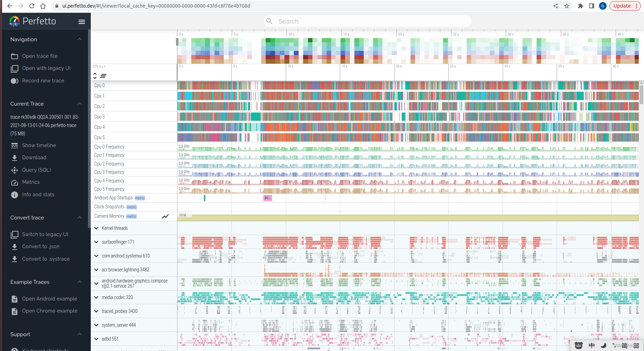Expand the acr.browser.lightning 3482 group
Screen dimensions: 644x351
96,270
